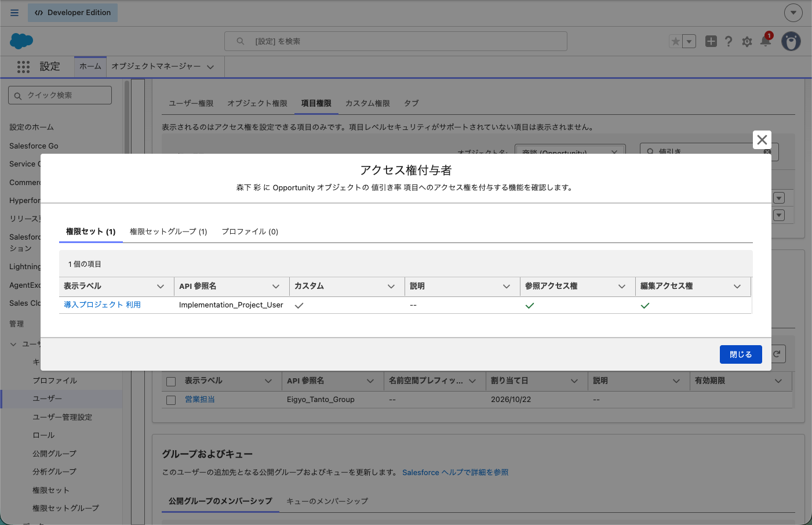Open API 参照名 column menu in dialog
The image size is (812, 525).
[276, 287]
